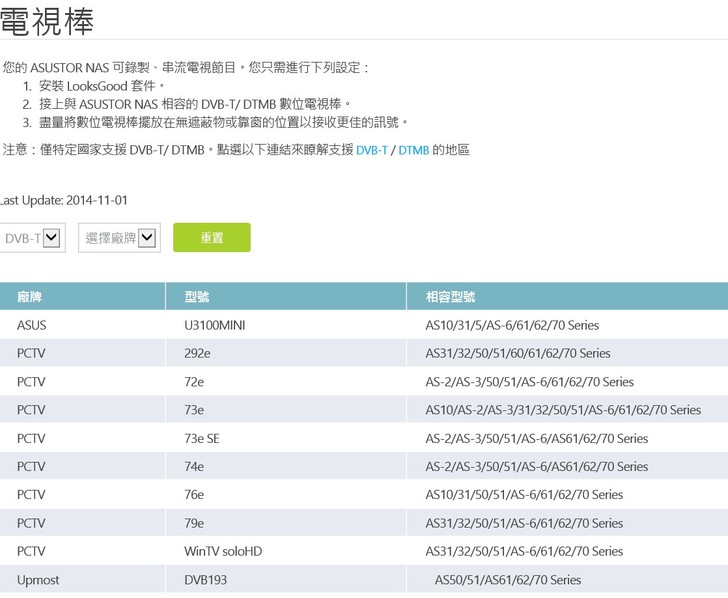728x598 pixels.
Task: Select compatibility text in 72e row
Action: point(530,382)
